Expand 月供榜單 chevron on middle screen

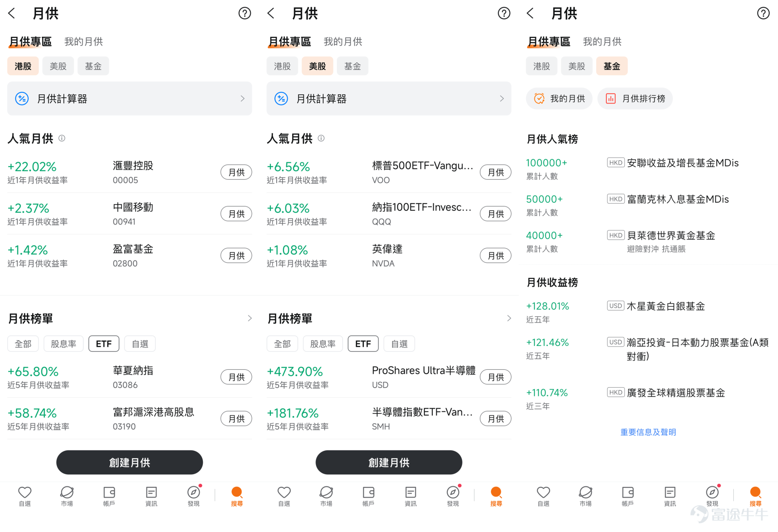click(x=509, y=318)
